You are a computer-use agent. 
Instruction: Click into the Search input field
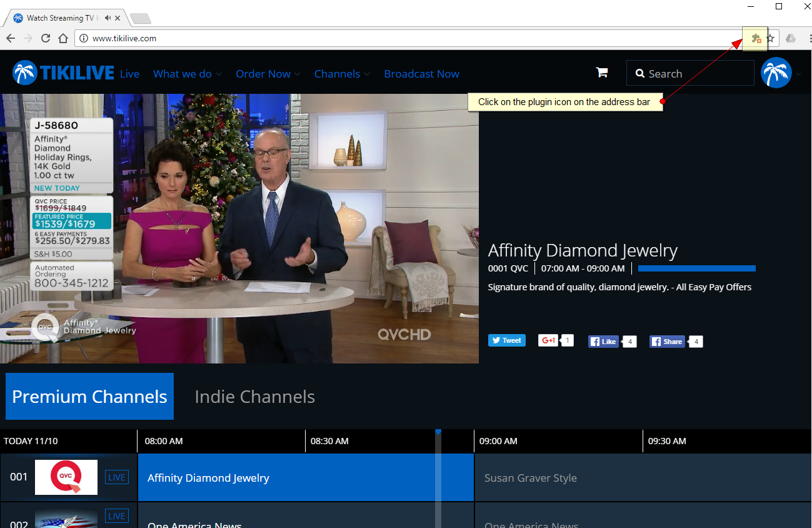690,73
